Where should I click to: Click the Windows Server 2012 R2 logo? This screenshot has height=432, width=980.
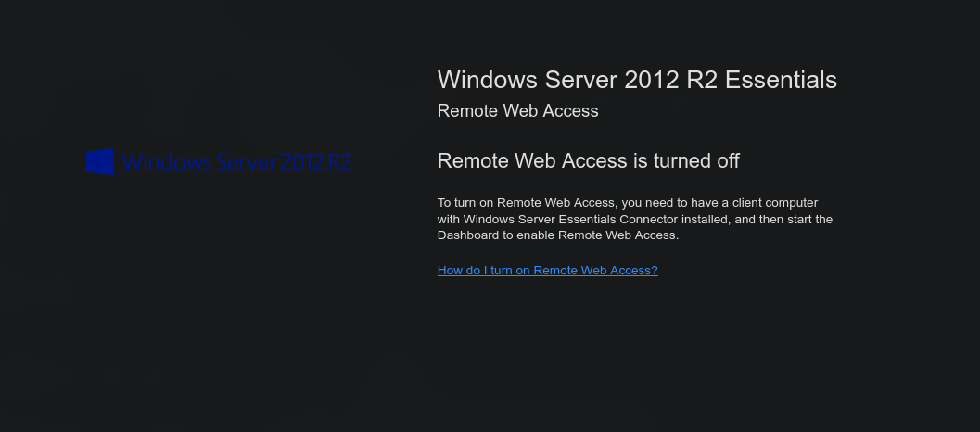[218, 161]
